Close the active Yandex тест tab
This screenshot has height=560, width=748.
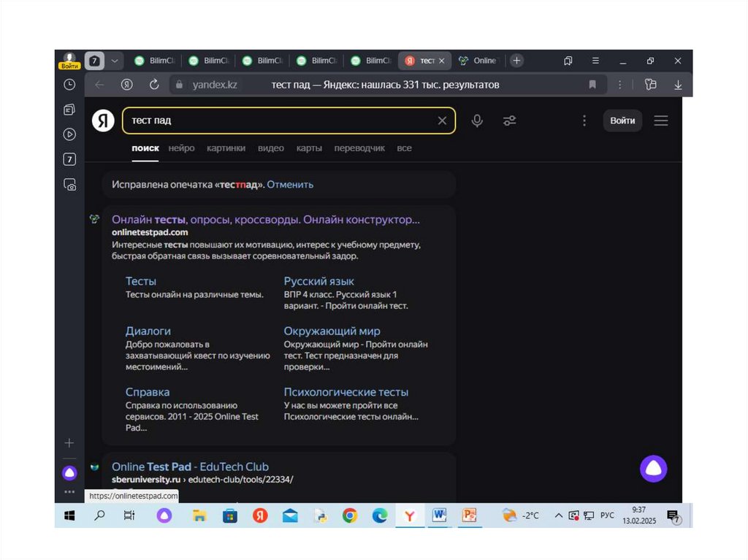tap(442, 61)
